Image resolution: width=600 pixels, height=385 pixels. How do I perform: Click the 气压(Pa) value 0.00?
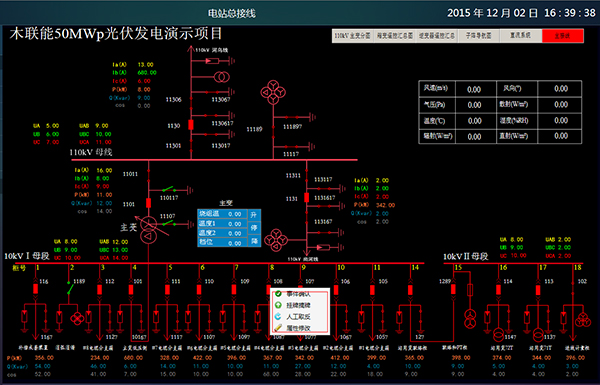[x=474, y=105]
